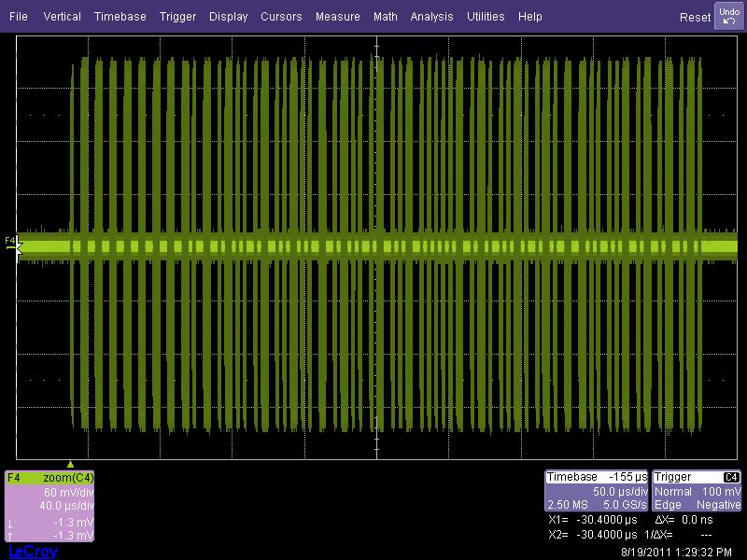Open the Cursors menu
This screenshot has height=560, width=747.
[x=281, y=17]
